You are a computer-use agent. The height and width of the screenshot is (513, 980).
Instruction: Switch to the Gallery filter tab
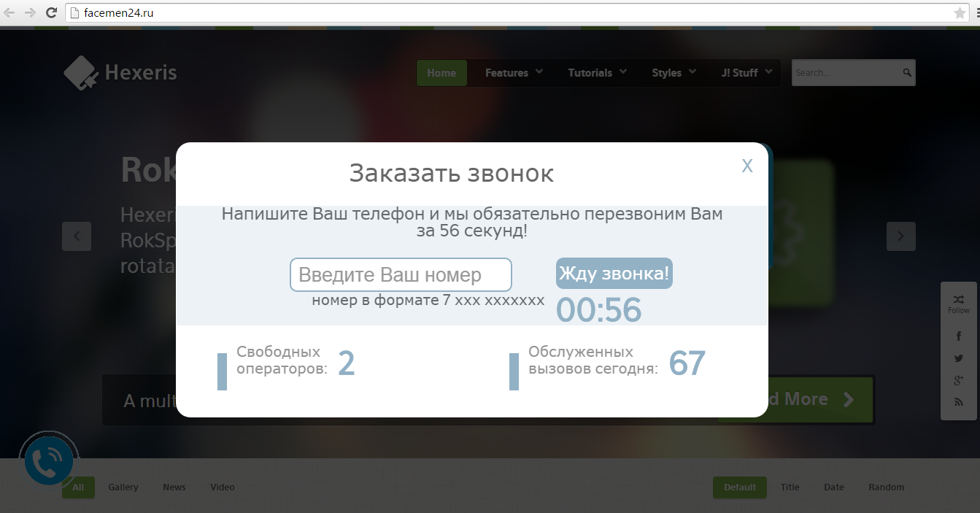point(123,487)
